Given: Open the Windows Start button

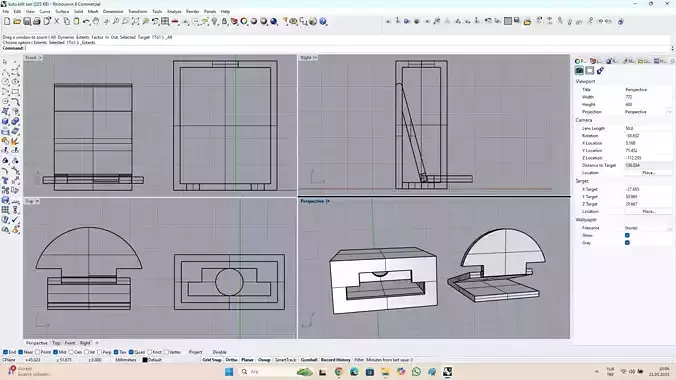Looking at the screenshot, I should [x=229, y=371].
